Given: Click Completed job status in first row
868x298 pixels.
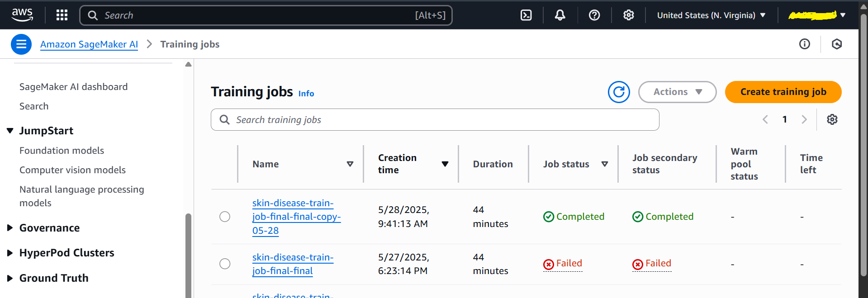Looking at the screenshot, I should click(x=574, y=217).
